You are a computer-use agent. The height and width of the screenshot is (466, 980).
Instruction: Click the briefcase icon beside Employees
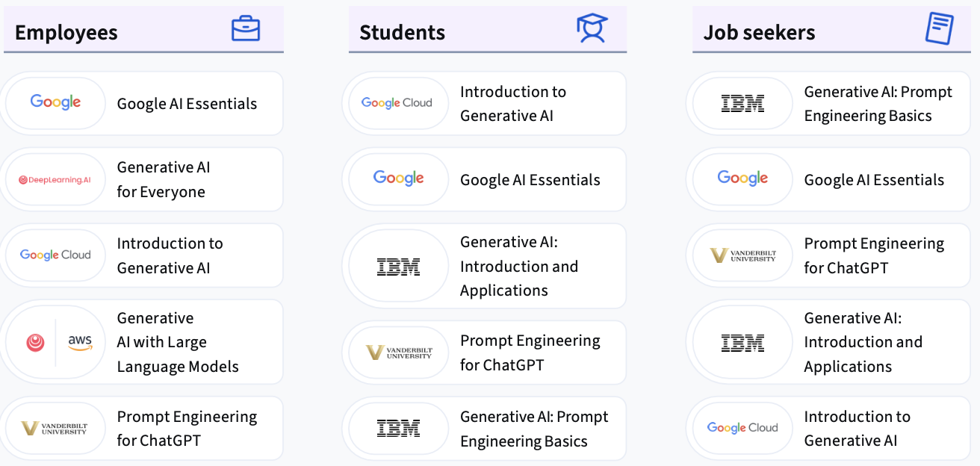(x=246, y=28)
